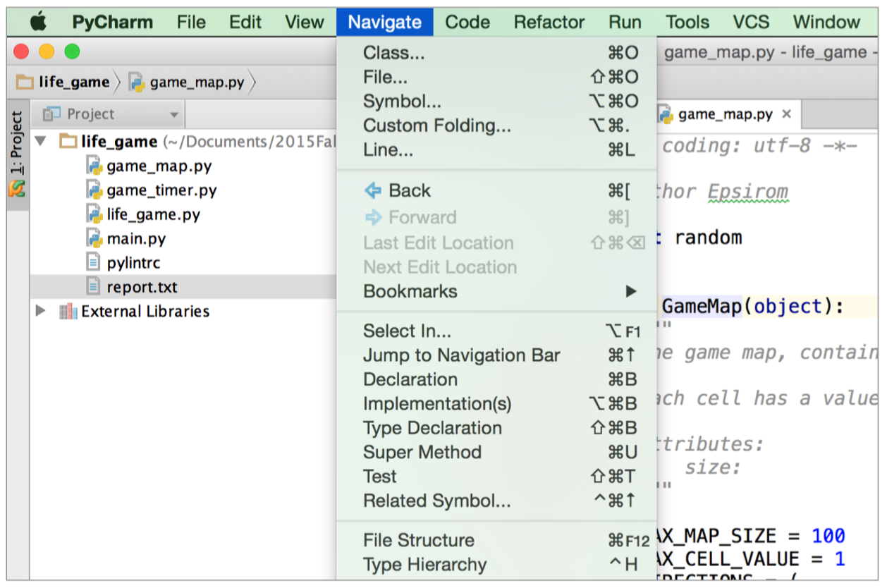
Task: Choose Type Declaration menu item
Action: click(x=496, y=428)
